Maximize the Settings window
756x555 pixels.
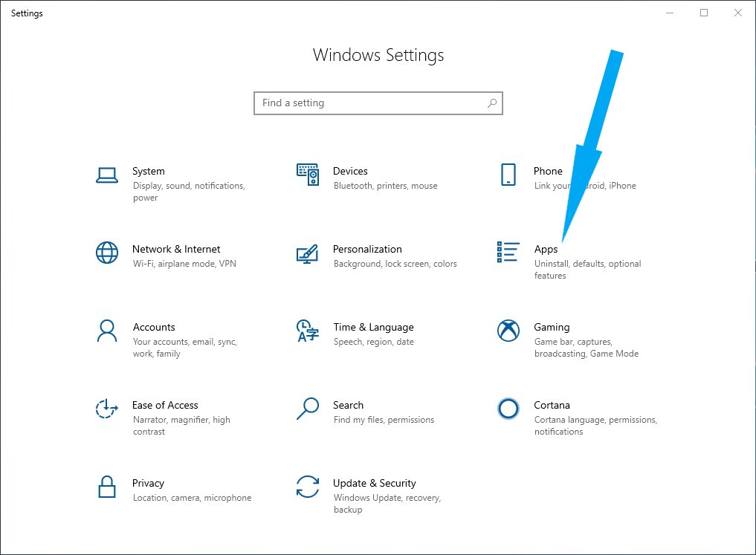[x=704, y=13]
